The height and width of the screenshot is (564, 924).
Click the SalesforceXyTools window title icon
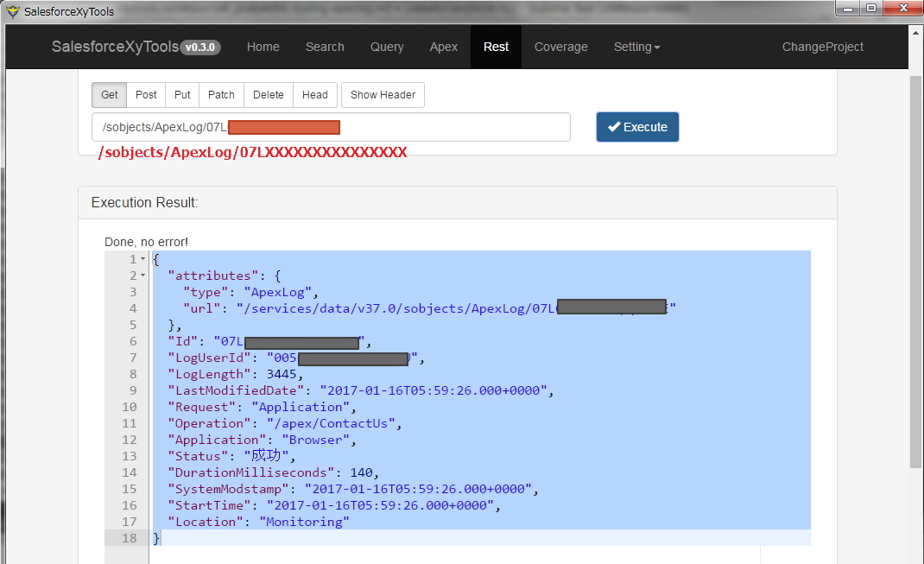coord(12,11)
